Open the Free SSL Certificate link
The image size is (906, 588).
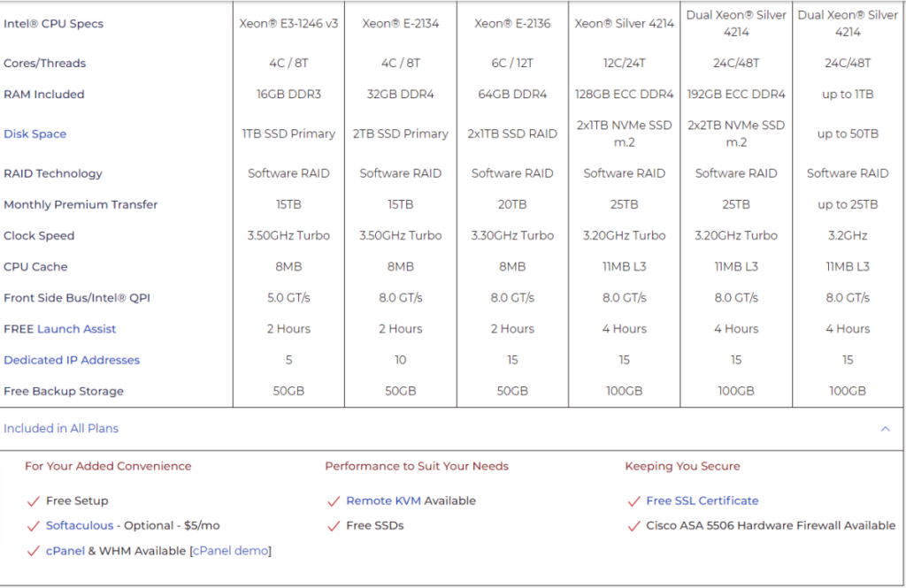pos(702,500)
